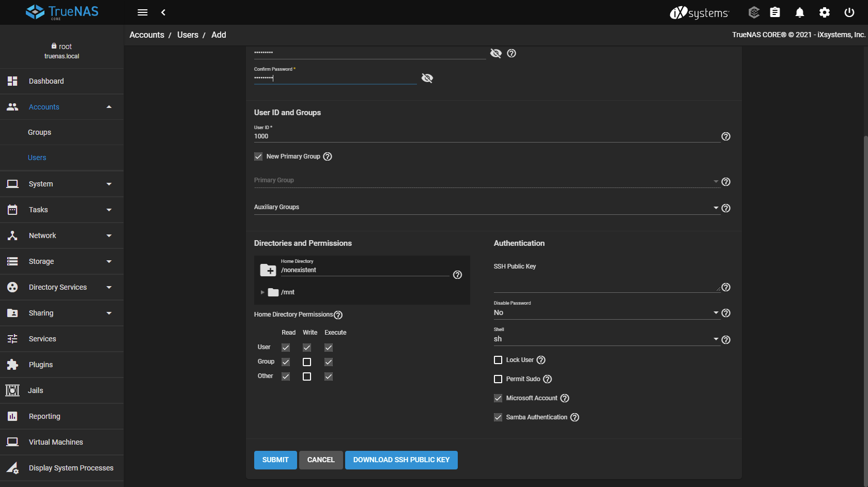Open help for the Password field
Image resolution: width=868 pixels, height=487 pixels.
pos(512,53)
